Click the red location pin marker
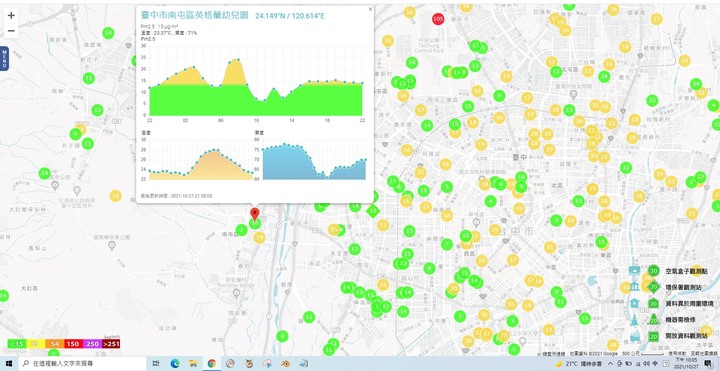 254,215
